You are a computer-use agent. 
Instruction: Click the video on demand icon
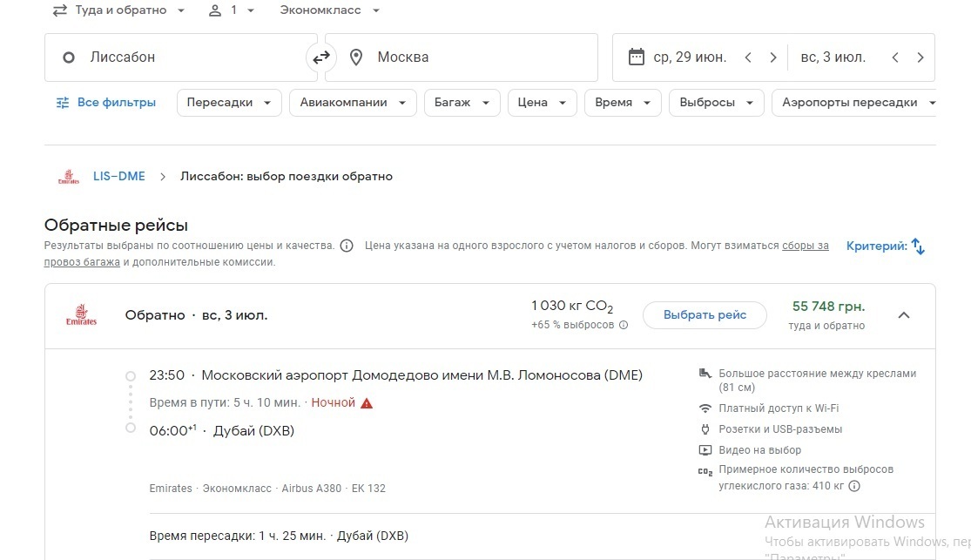tap(705, 450)
